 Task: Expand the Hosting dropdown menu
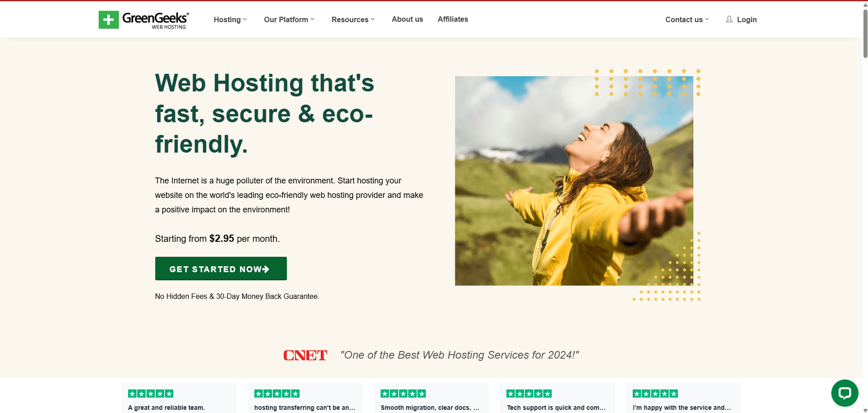pyautogui.click(x=230, y=19)
